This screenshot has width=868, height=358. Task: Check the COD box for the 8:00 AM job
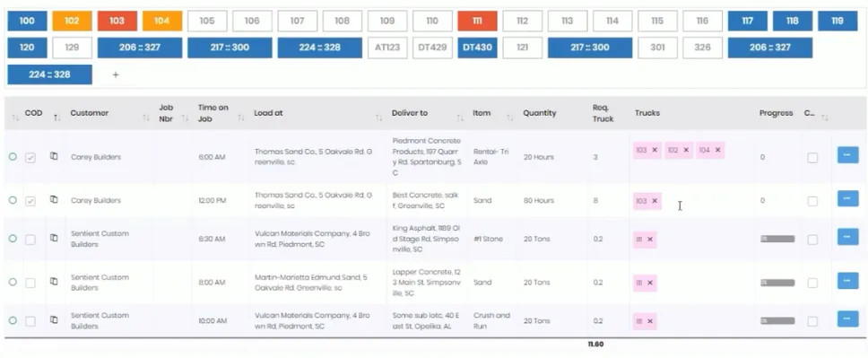[30, 283]
